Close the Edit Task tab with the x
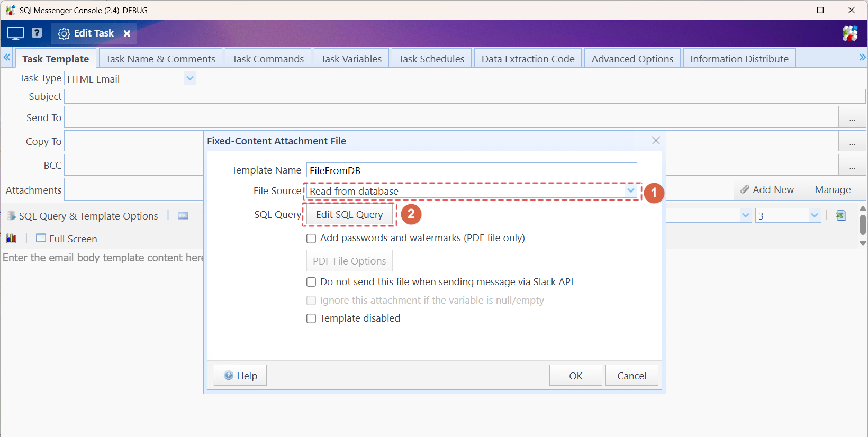This screenshot has width=868, height=437. point(127,33)
